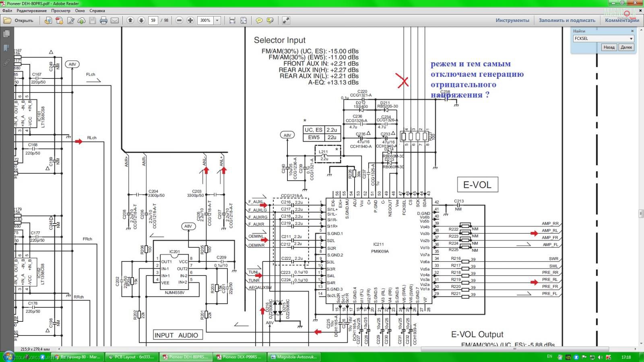Click the Открыть folder button

[x=19, y=21]
